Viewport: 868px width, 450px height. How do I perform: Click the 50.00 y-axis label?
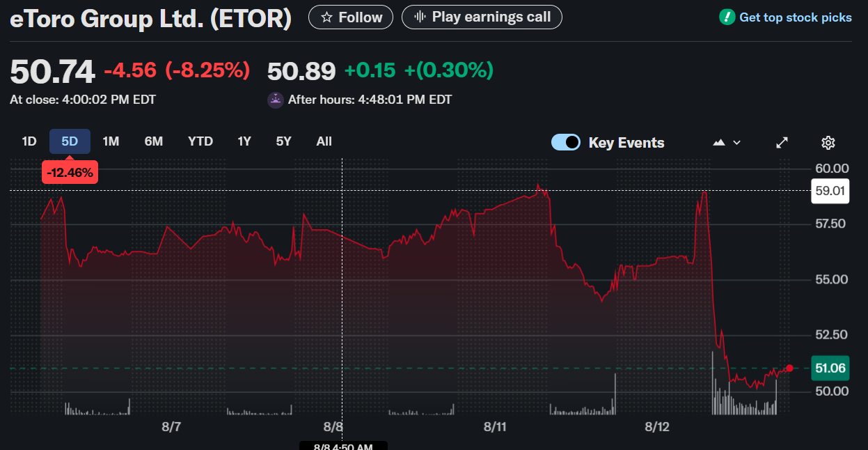click(x=832, y=391)
